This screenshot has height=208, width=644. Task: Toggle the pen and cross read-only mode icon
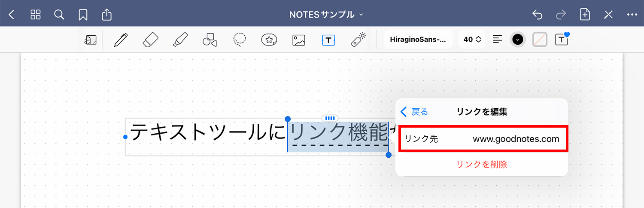tap(608, 15)
